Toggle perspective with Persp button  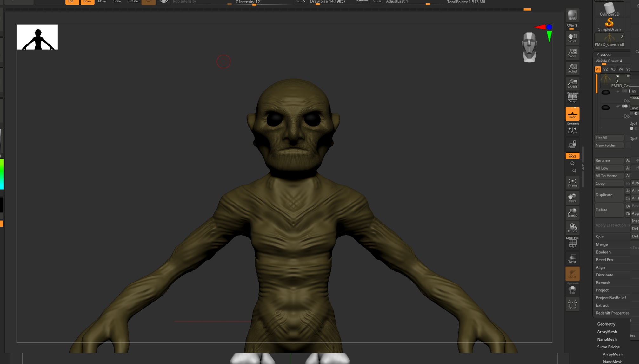pyautogui.click(x=572, y=98)
